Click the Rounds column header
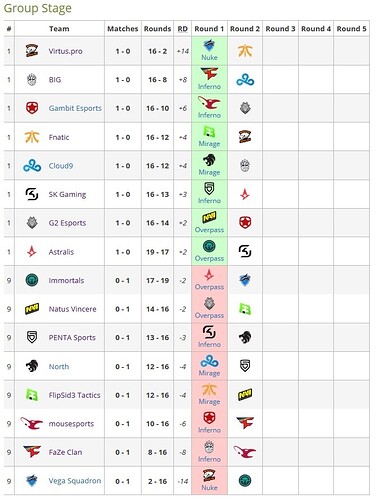Image resolution: width=377 pixels, height=499 pixels. (157, 29)
